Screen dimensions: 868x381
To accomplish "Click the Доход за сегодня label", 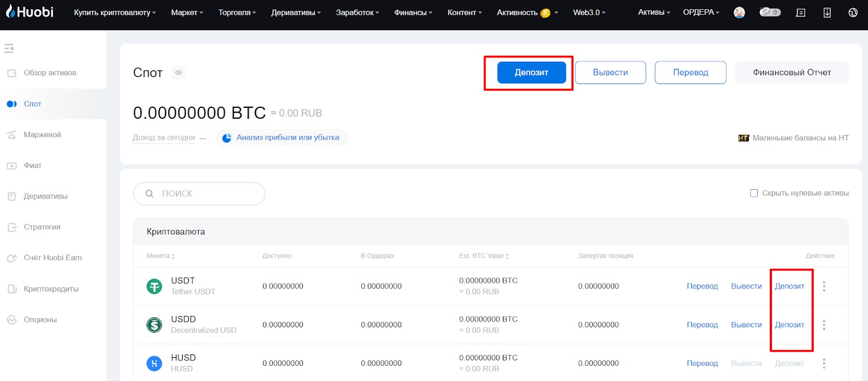I will pos(164,138).
